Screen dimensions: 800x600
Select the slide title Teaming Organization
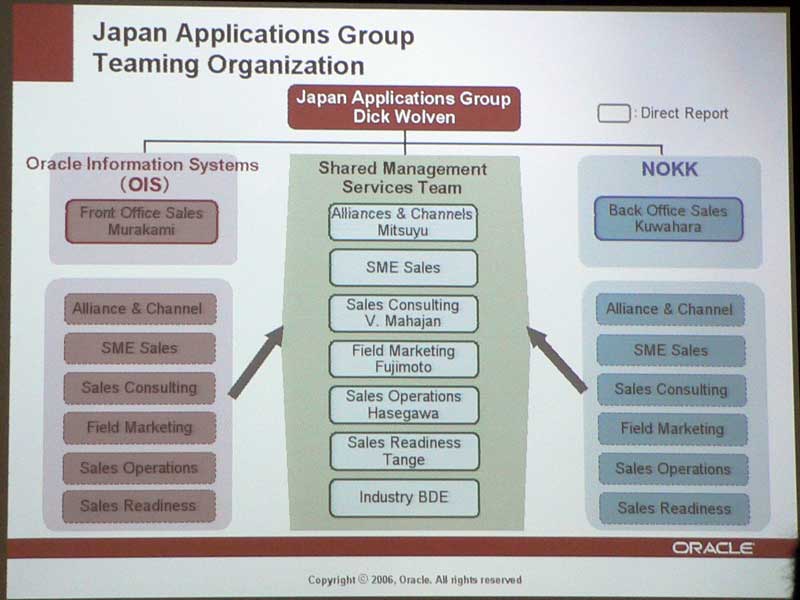pyautogui.click(x=228, y=65)
